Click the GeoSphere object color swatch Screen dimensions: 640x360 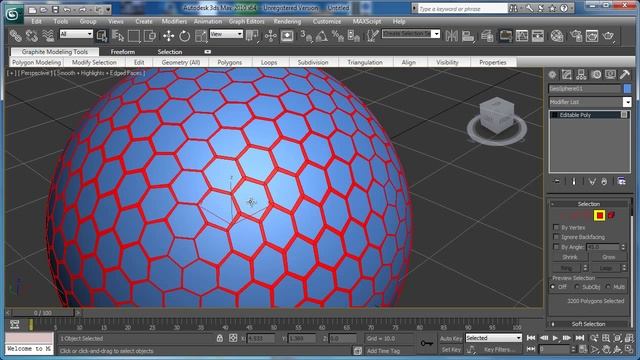627,89
